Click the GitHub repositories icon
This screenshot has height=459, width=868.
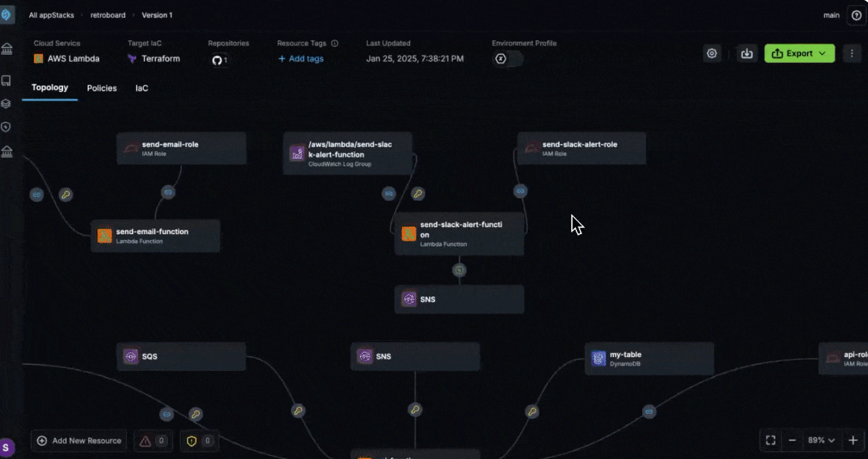click(x=217, y=60)
